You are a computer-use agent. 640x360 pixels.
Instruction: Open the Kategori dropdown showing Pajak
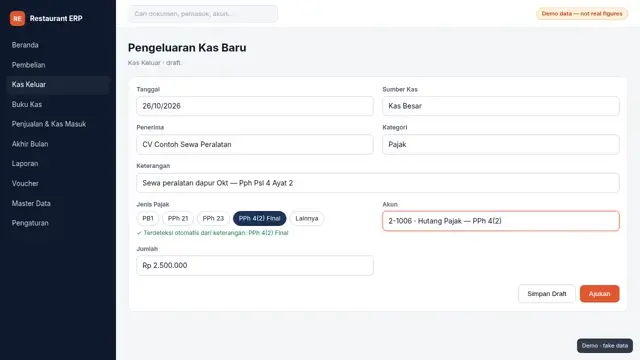pos(501,144)
